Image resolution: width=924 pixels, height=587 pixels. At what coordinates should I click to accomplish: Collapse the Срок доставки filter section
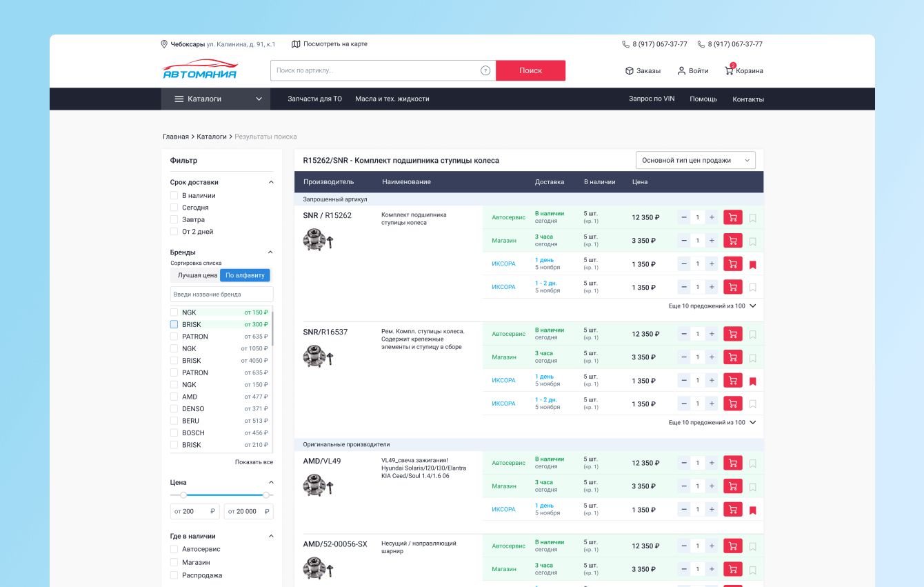[271, 182]
